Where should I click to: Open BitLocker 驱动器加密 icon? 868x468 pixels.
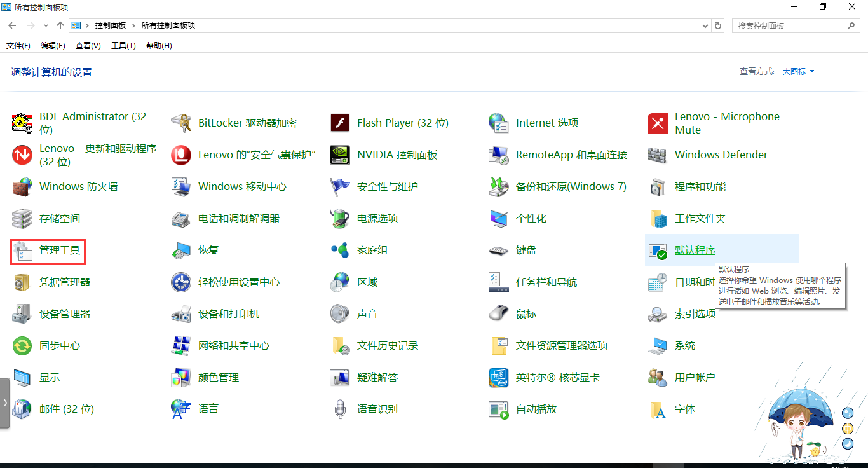click(x=181, y=123)
